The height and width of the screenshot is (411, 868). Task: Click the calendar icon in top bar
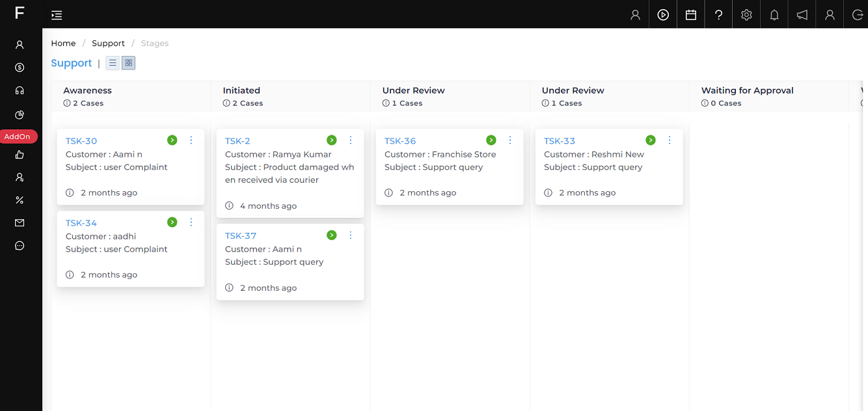coord(691,15)
